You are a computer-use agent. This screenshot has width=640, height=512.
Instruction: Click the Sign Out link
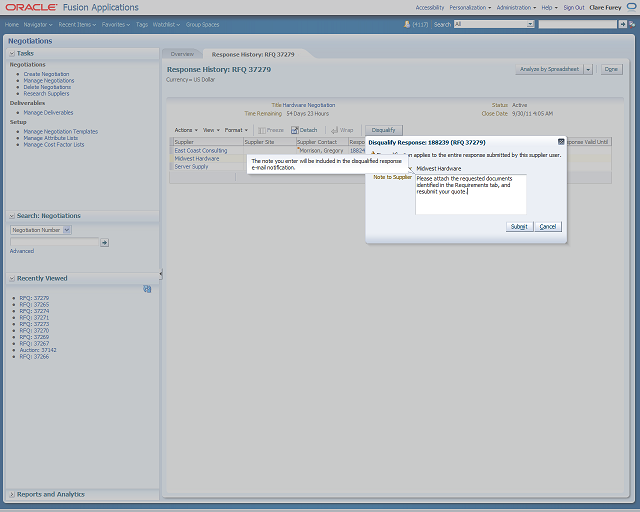pyautogui.click(x=574, y=7)
